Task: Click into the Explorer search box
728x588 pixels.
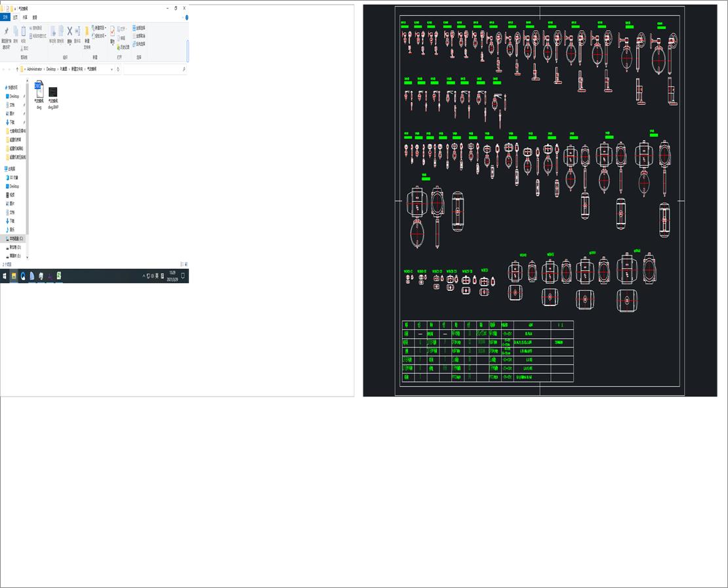Action: 155,69
